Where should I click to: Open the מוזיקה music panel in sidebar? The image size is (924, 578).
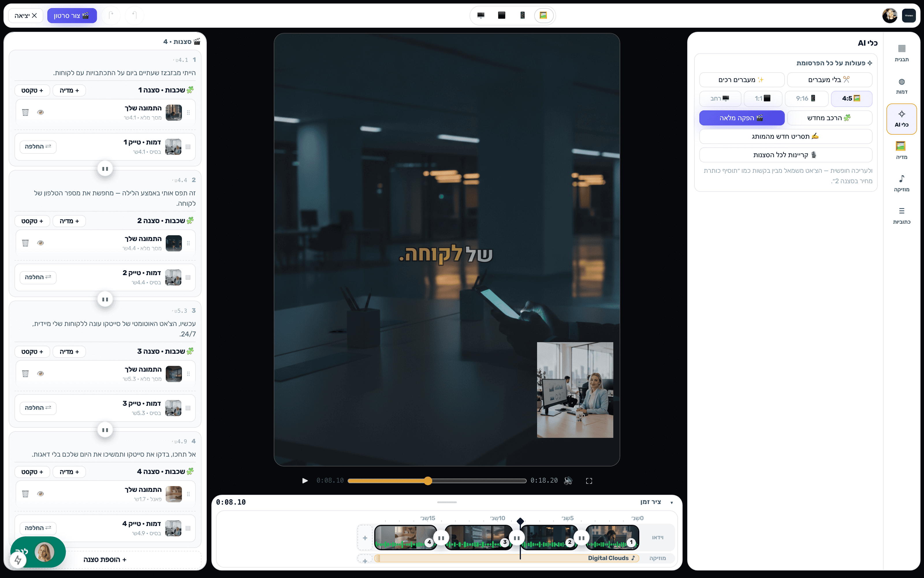click(901, 184)
